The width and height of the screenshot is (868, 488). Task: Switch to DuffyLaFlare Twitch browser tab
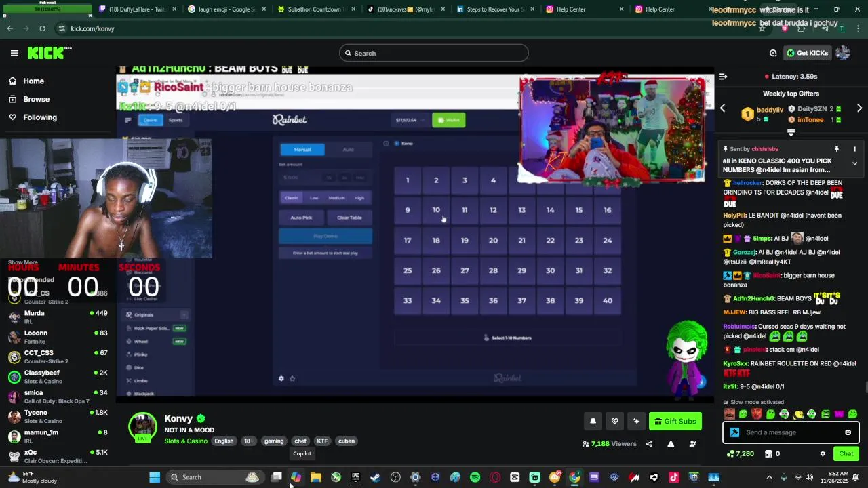tap(136, 9)
